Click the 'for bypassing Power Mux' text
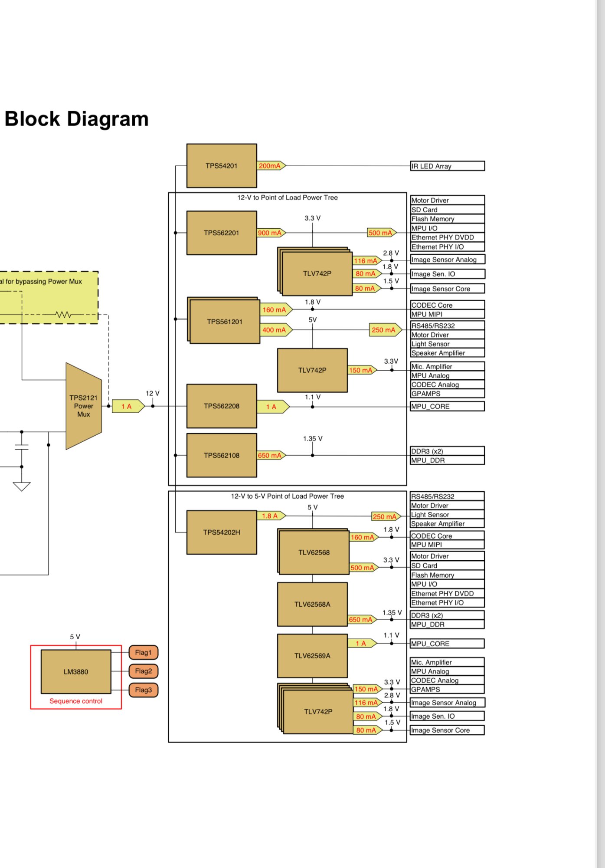The width and height of the screenshot is (605, 868). (x=44, y=281)
